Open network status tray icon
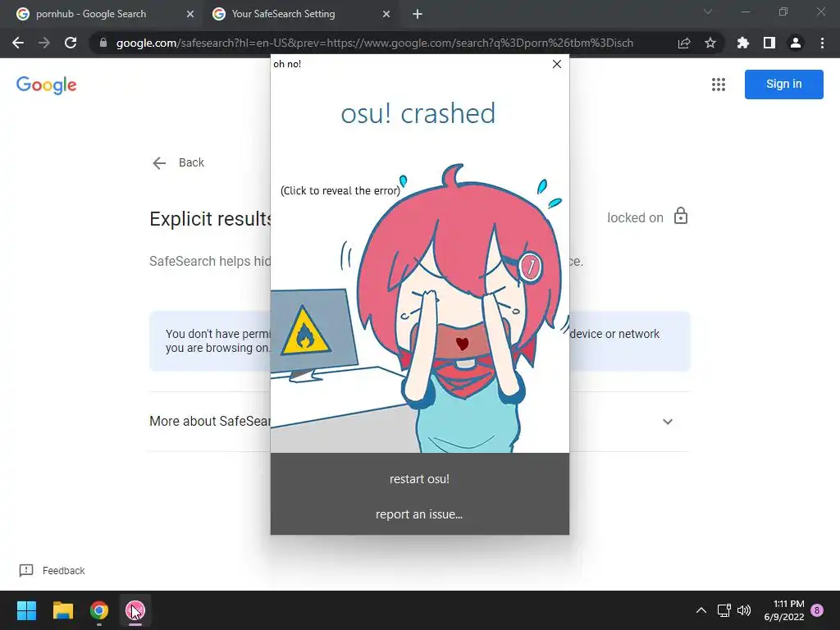 724,610
